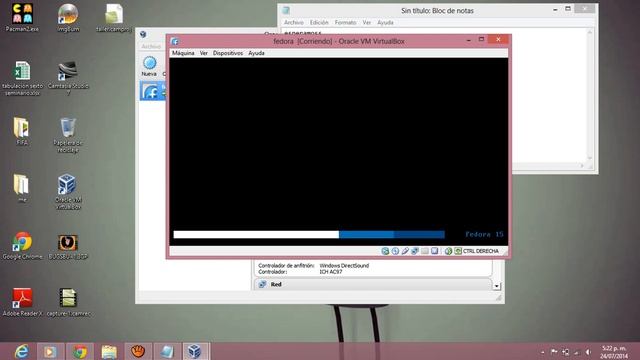Click the volume speaker tray icon
Screen dimensions: 640x360
point(588,352)
